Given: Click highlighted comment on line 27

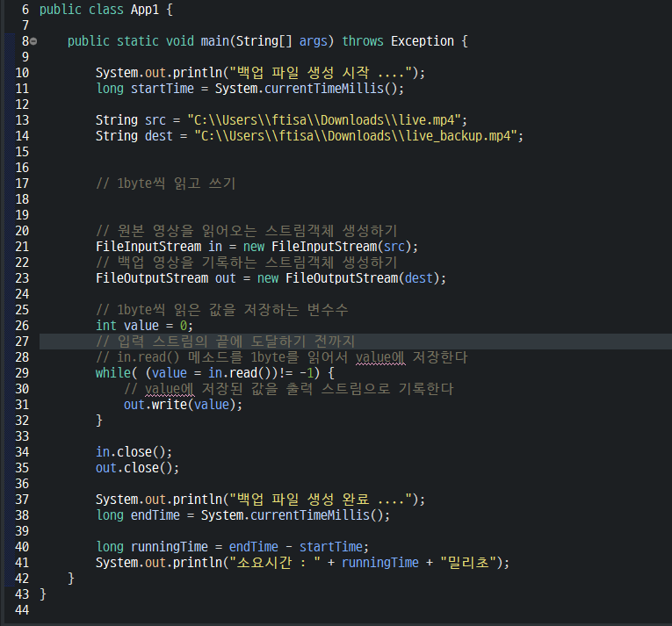Looking at the screenshot, I should [x=226, y=342].
